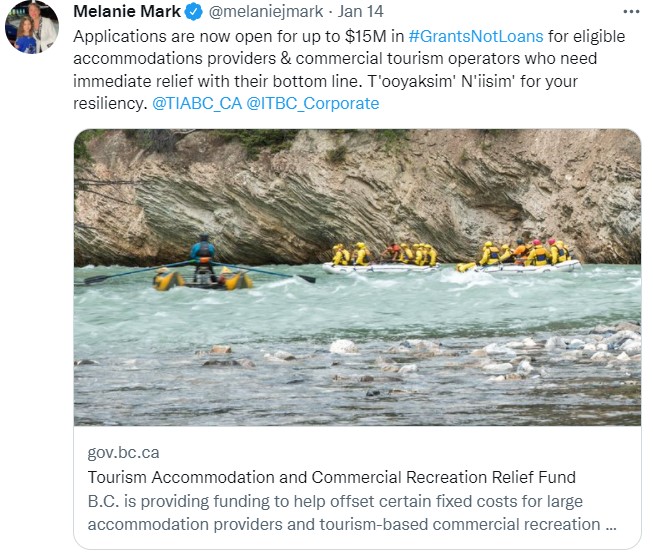This screenshot has height=556, width=653.
Task: Open Melanie Mark's profile picture
Action: (31, 26)
